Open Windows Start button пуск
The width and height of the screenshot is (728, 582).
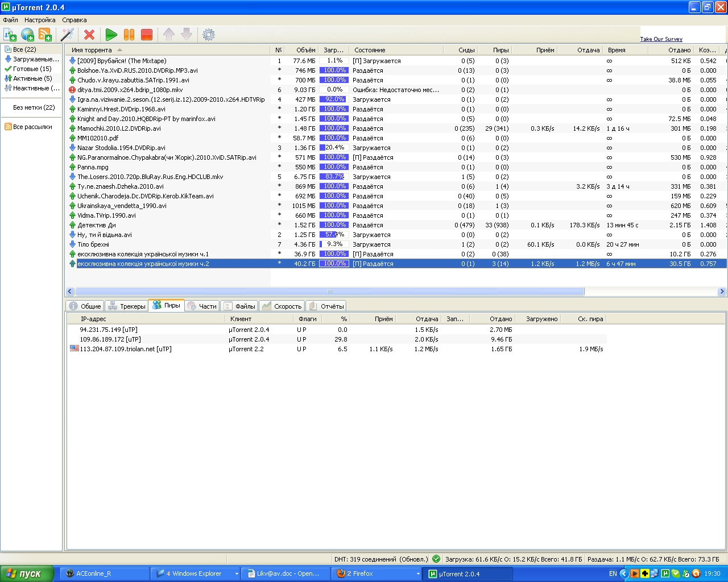[27, 573]
